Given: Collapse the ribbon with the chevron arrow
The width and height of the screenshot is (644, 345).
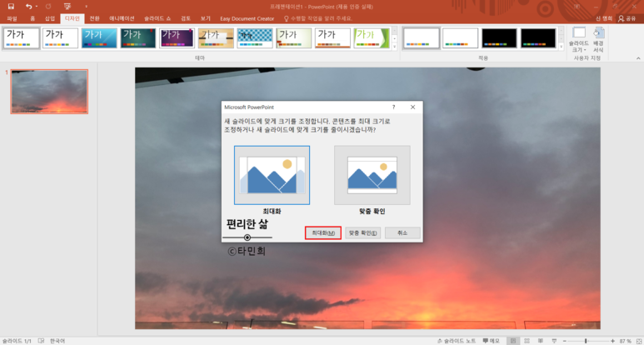Looking at the screenshot, I should pos(638,58).
